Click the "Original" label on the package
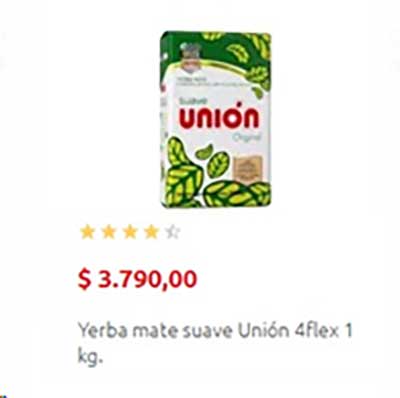The height and width of the screenshot is (398, 400). (x=246, y=137)
